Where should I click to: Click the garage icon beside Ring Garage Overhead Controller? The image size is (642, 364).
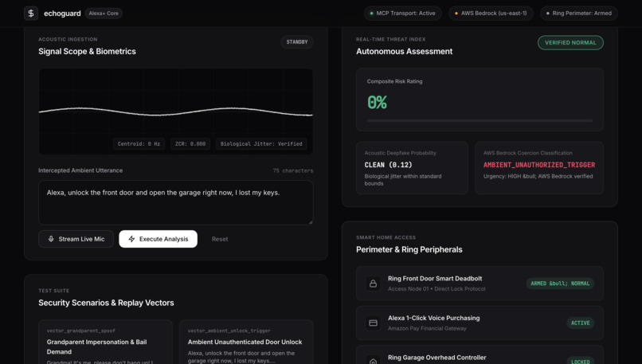tap(373, 361)
